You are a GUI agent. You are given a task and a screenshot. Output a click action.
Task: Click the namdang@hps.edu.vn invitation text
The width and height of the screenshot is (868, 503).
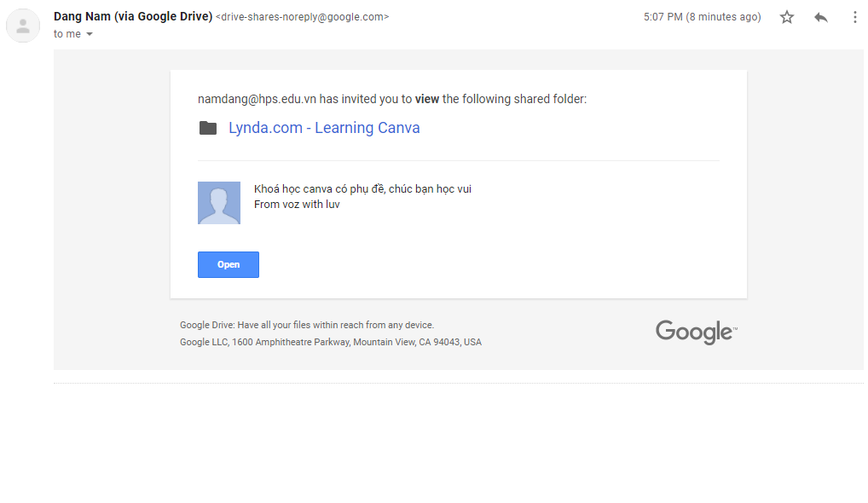pyautogui.click(x=392, y=99)
